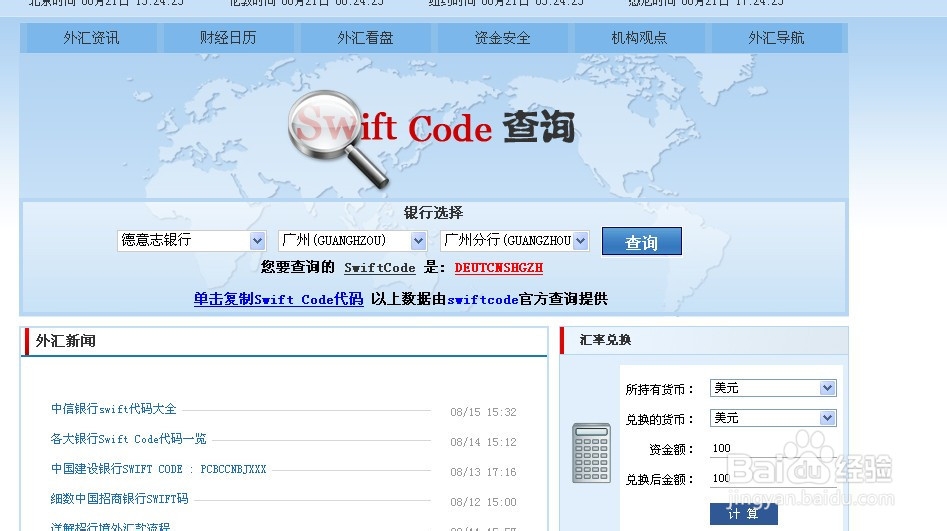The image size is (947, 531).
Task: Click the 资金额 amount input field
Action: tap(773, 448)
